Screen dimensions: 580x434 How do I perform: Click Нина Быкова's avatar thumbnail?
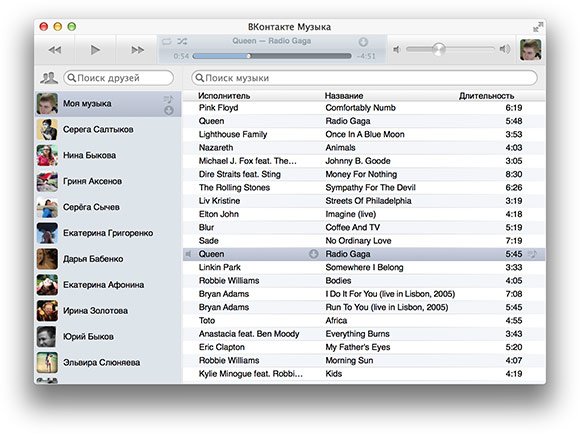pyautogui.click(x=47, y=155)
